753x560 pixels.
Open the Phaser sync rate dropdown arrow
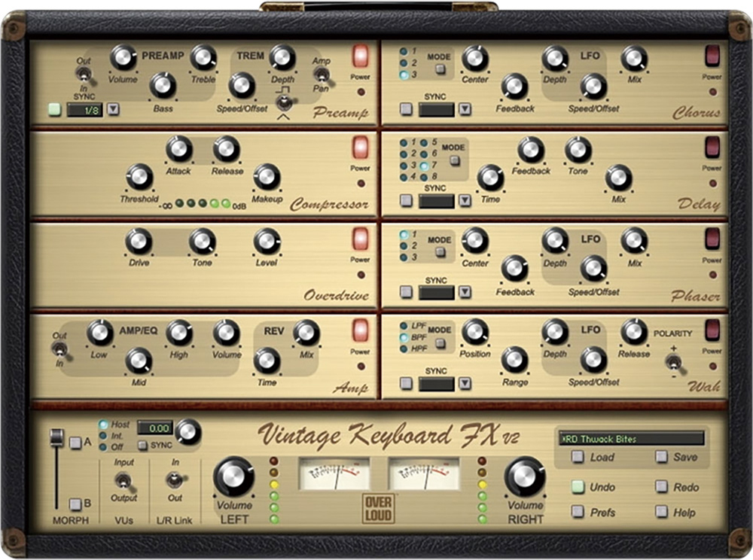coord(465,292)
